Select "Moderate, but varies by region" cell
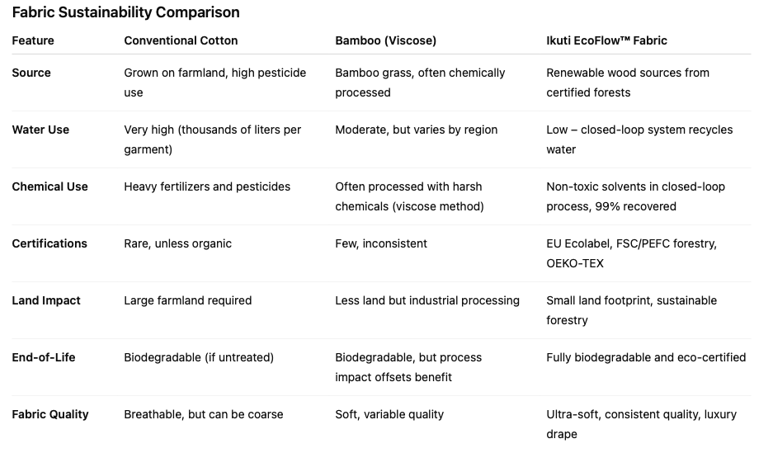 416,130
